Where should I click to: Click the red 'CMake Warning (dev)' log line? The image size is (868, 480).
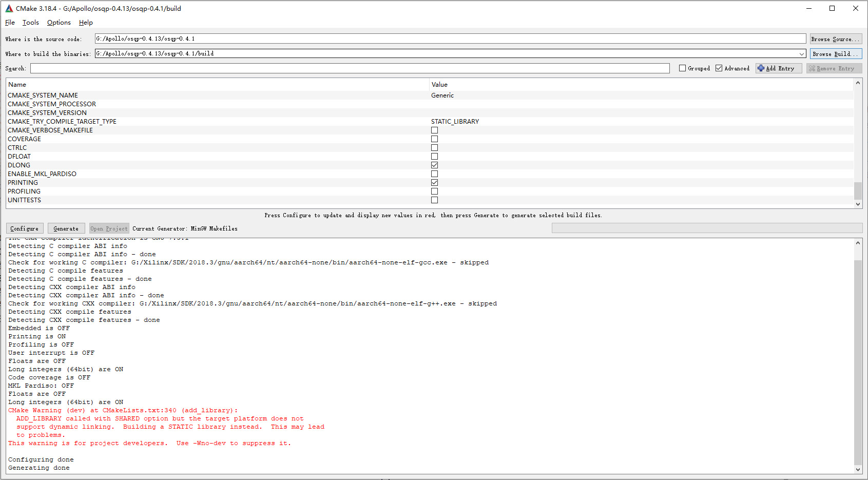[x=123, y=410]
